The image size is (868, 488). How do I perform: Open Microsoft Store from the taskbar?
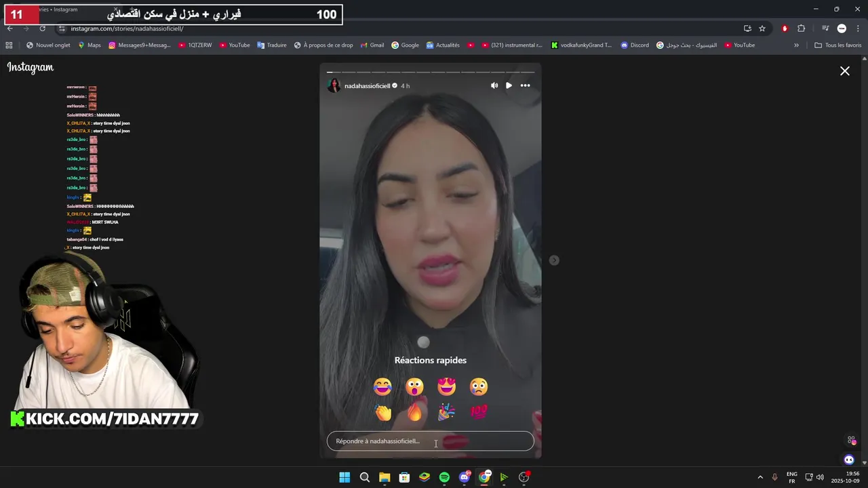click(404, 477)
